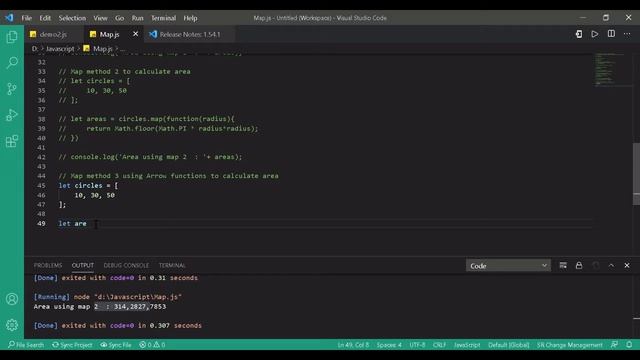The width and height of the screenshot is (640, 360).
Task: Open the Edit menu
Action: 45,18
